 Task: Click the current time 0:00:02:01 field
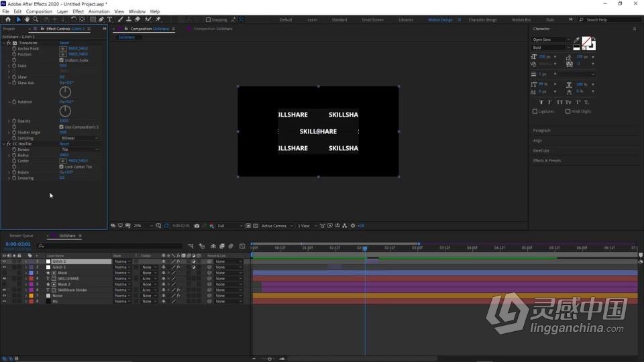coord(17,244)
